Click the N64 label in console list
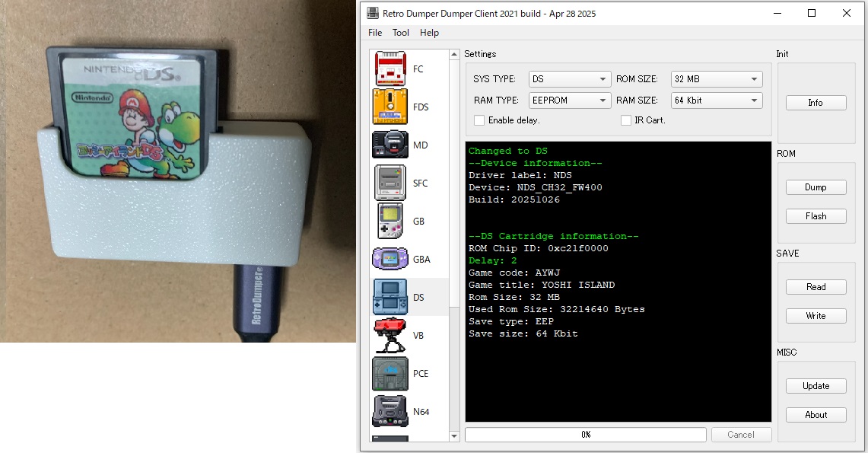This screenshot has height=453, width=868. (x=421, y=411)
